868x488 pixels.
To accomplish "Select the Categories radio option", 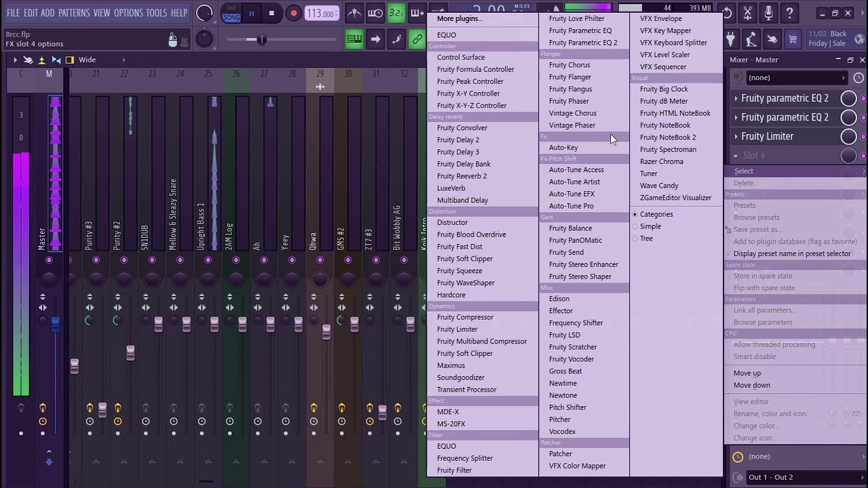I will [656, 214].
